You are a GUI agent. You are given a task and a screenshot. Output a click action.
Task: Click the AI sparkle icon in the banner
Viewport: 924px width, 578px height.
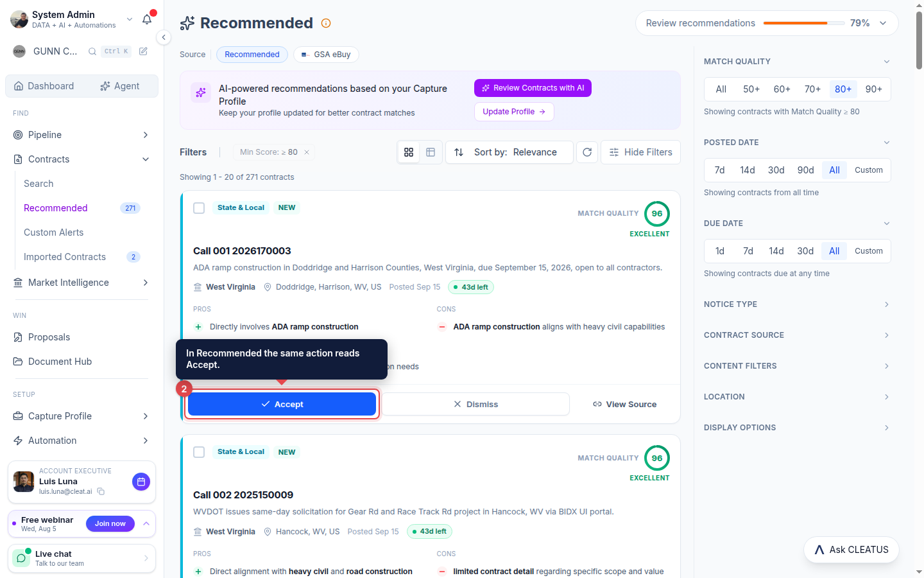(x=201, y=92)
